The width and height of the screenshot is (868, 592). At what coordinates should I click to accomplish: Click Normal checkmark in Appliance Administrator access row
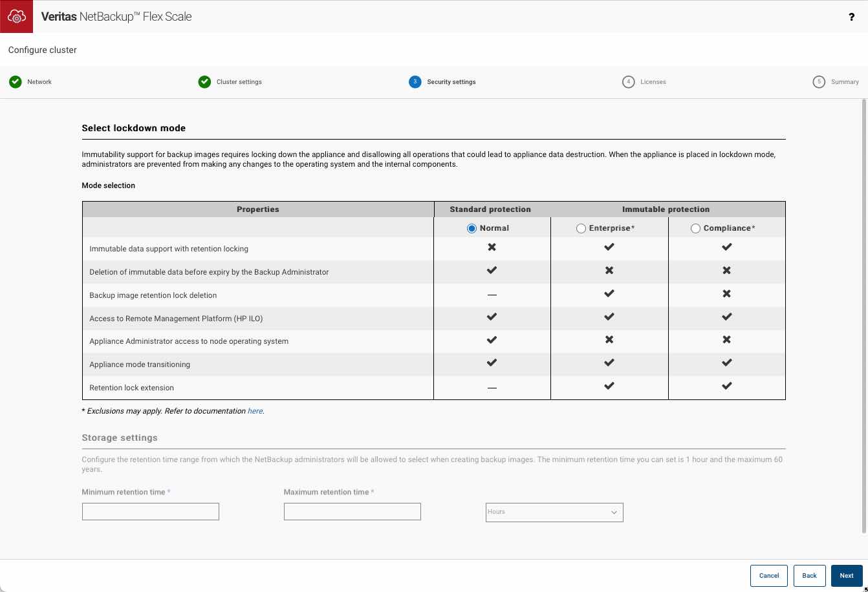[492, 340]
